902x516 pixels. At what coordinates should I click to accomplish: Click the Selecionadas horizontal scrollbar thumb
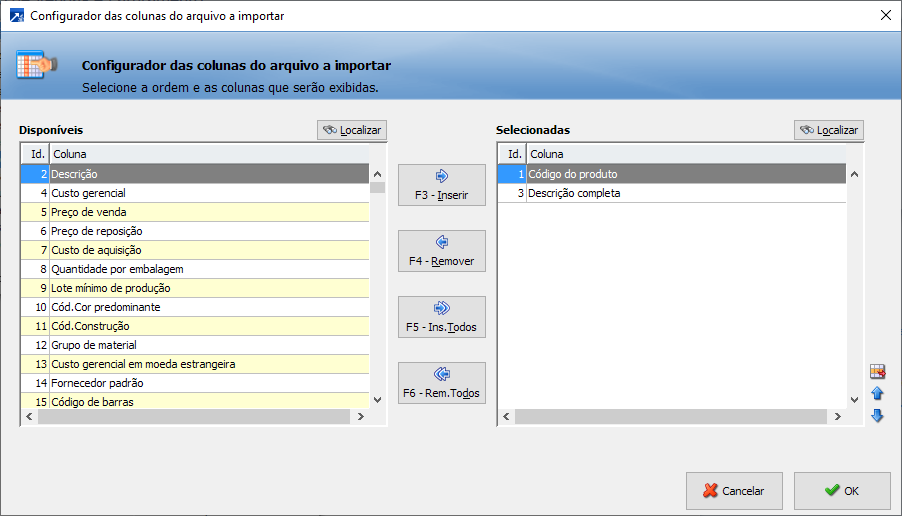pyautogui.click(x=671, y=416)
